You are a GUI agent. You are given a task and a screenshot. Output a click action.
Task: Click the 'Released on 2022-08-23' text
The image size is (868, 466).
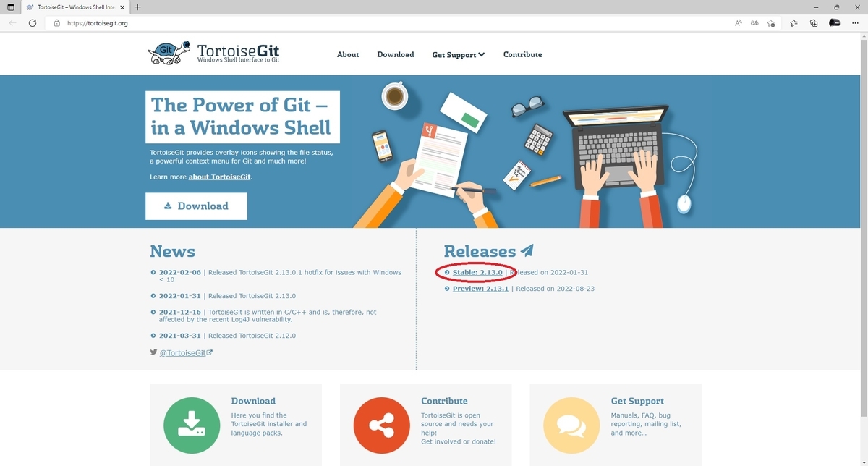(x=556, y=289)
